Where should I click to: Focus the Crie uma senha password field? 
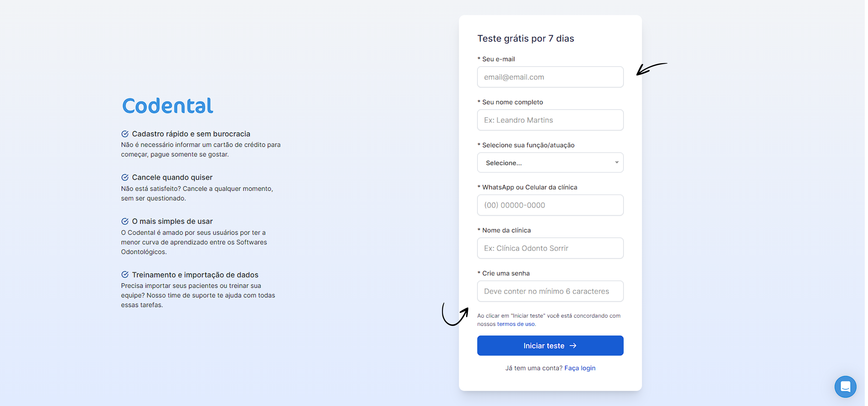550,291
